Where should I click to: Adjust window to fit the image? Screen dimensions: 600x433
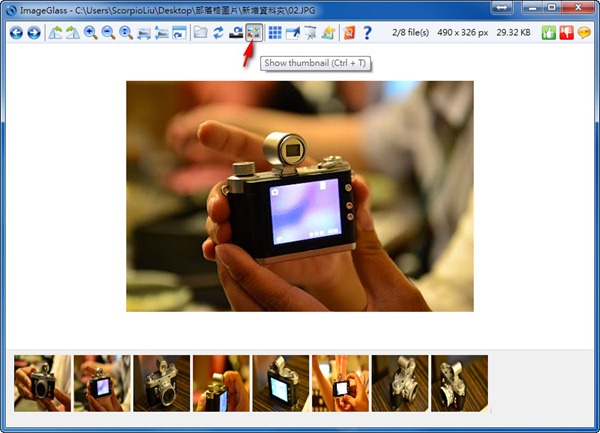point(179,33)
